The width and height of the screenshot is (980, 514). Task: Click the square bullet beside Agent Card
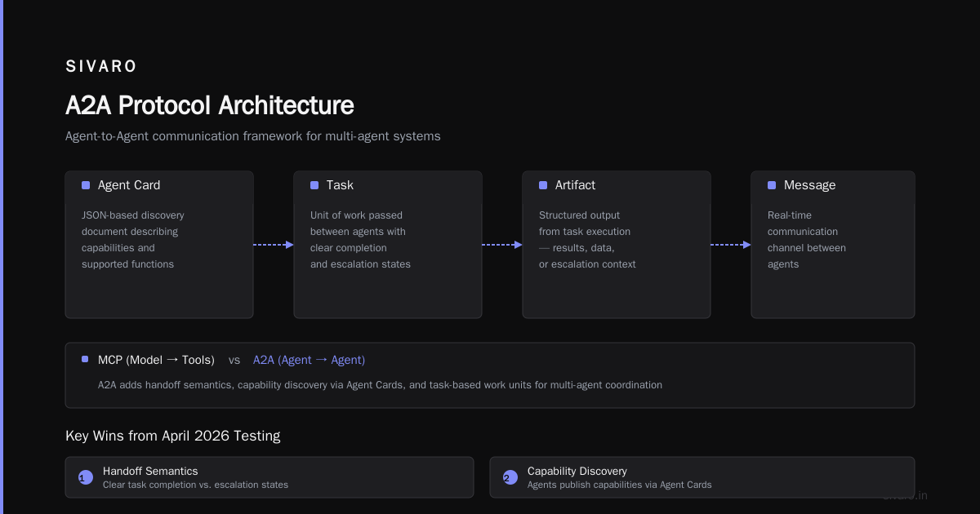click(x=86, y=185)
